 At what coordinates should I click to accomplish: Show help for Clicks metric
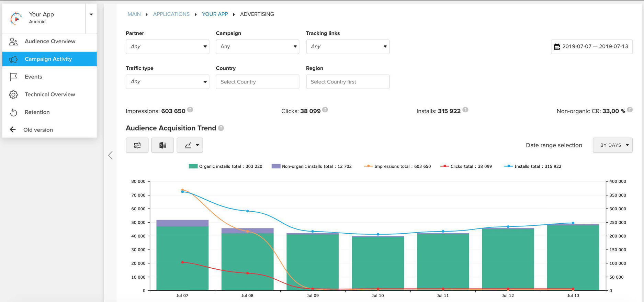[325, 110]
